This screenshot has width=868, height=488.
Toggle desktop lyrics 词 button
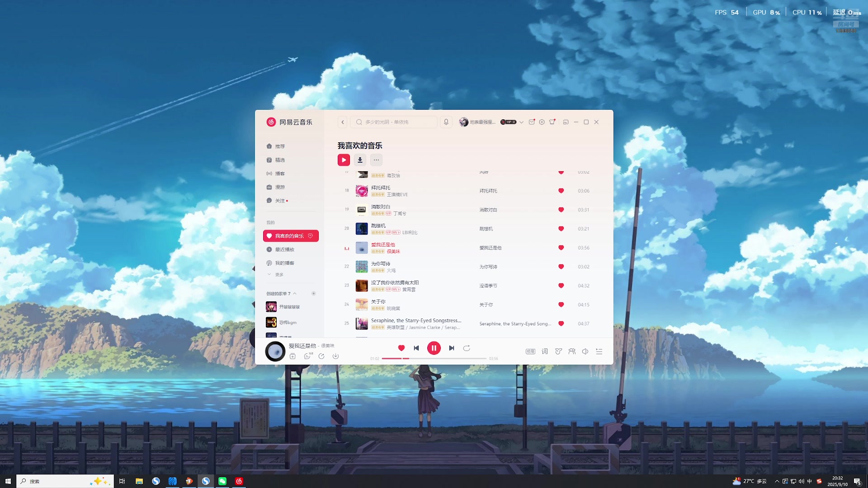(x=545, y=352)
